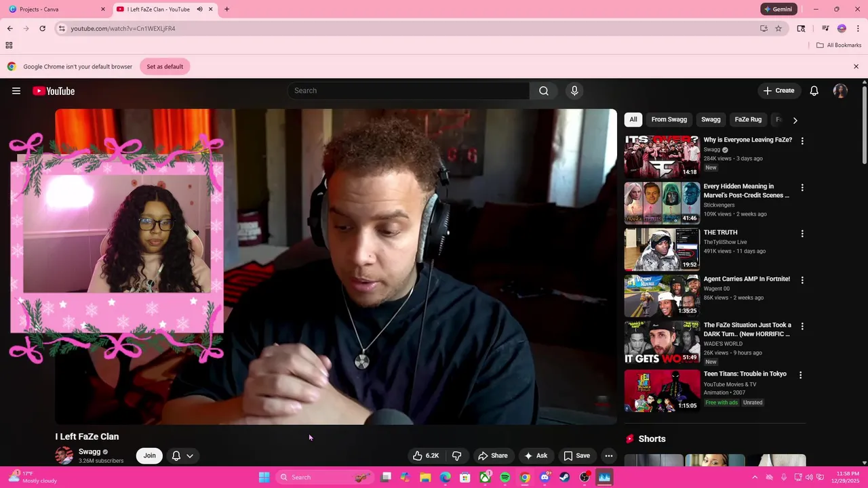868x488 pixels.
Task: Set Chrome as default browser
Action: [165, 66]
